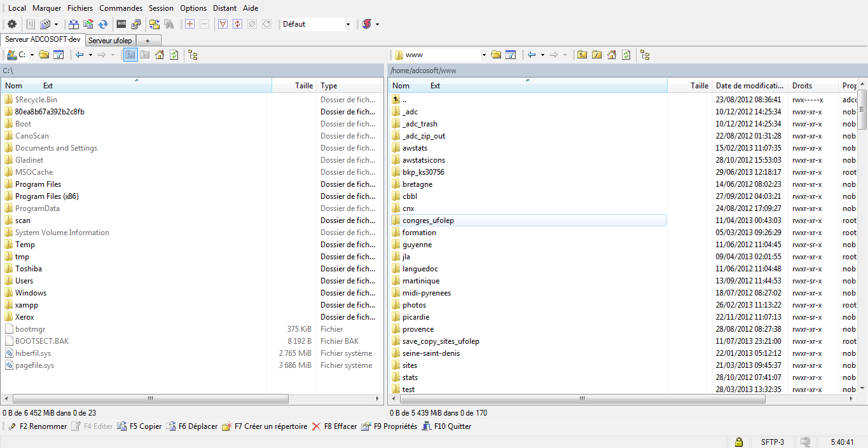Open the Options menu

[x=193, y=8]
